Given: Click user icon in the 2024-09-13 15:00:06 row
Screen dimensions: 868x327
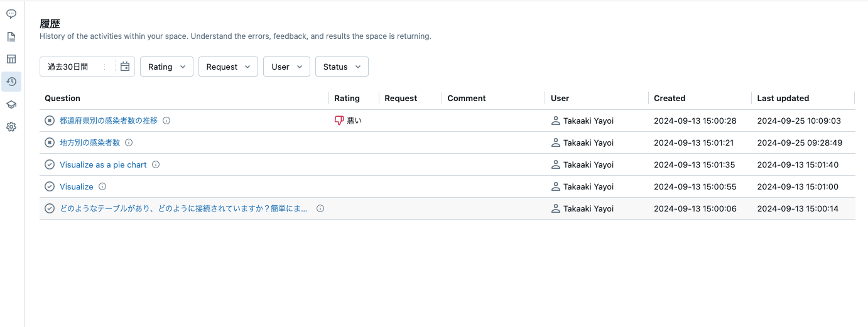Looking at the screenshot, I should click(555, 208).
